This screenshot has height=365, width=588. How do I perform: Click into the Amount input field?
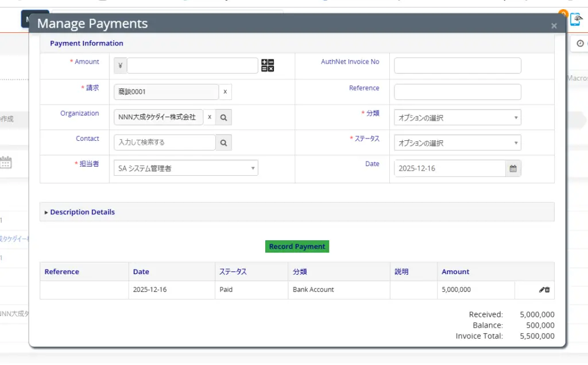[x=192, y=66]
